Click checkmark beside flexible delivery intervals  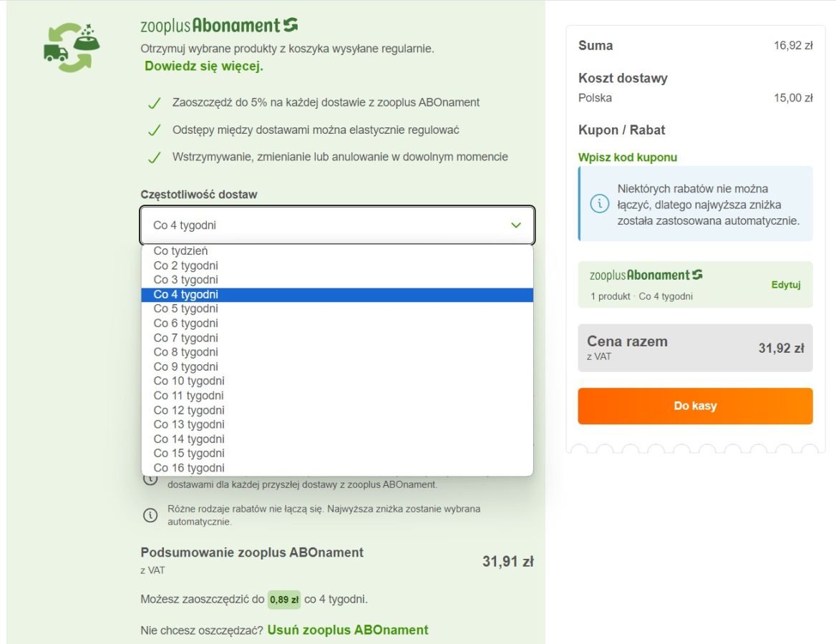click(154, 130)
